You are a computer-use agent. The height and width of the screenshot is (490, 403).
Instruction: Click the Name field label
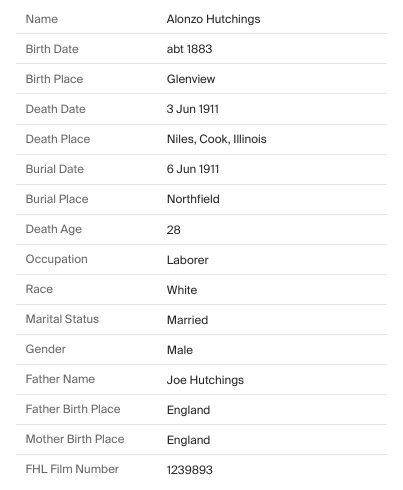[x=42, y=19]
